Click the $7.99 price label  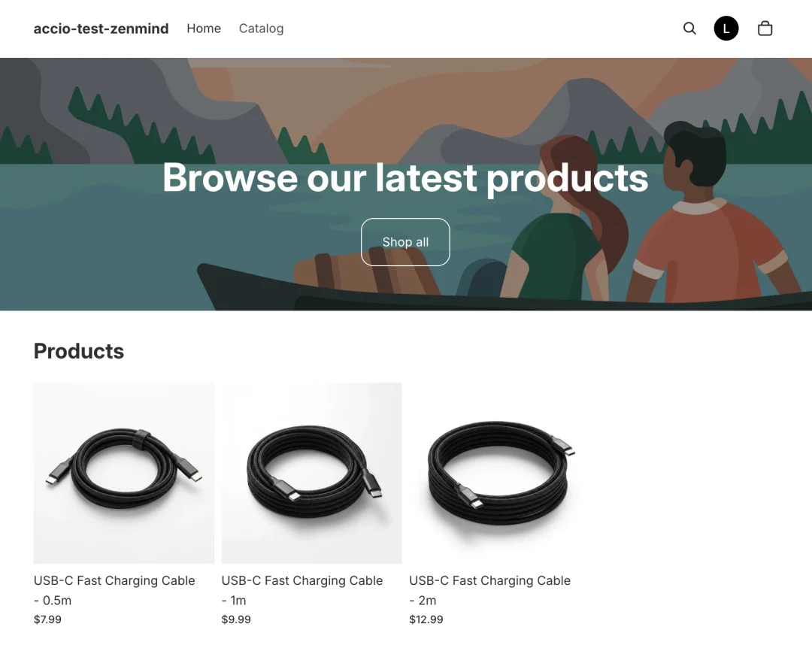(47, 619)
